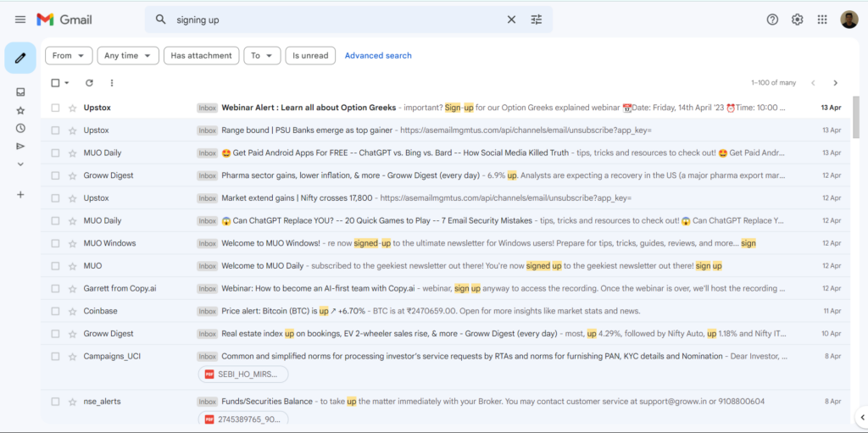Tick the checkbox for Garrett from Copy.ai

coord(55,288)
